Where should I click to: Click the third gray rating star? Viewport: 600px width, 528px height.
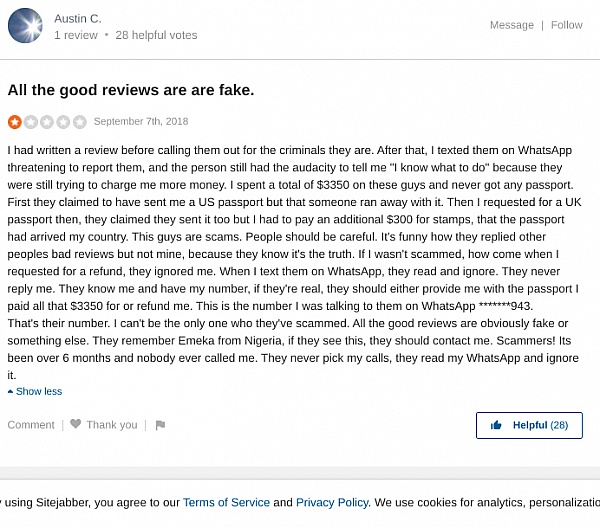pyautogui.click(x=47, y=122)
